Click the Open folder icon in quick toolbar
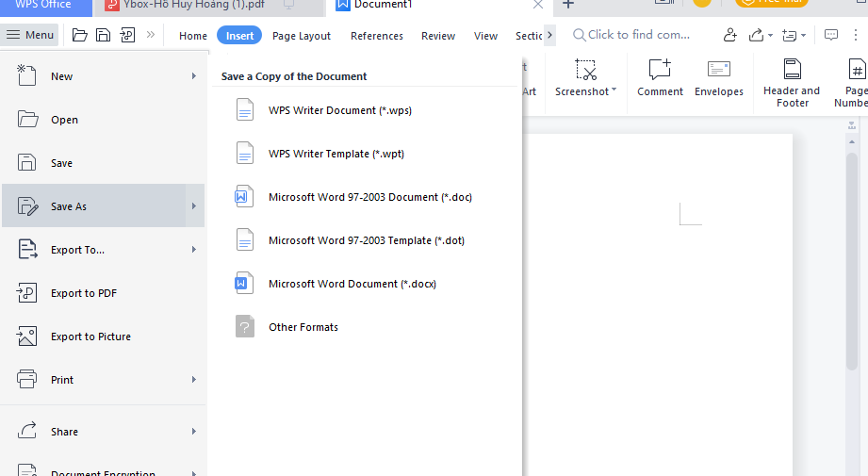Viewport: 868px width, 476px height. [80, 36]
